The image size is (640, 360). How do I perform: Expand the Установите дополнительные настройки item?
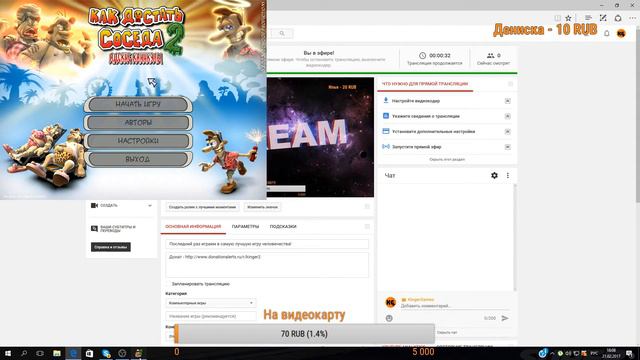(507, 131)
